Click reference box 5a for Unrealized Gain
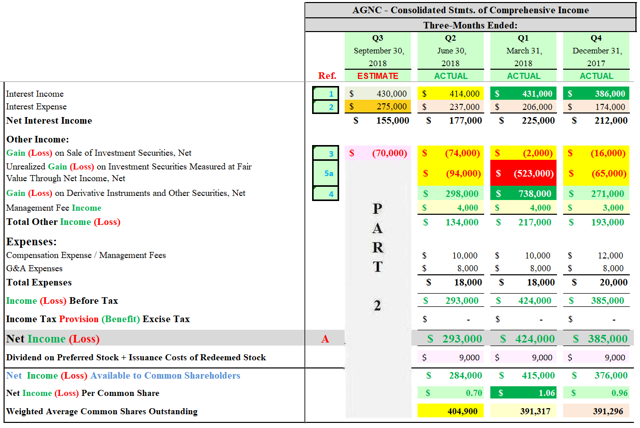This screenshot has height=428, width=640. [325, 173]
